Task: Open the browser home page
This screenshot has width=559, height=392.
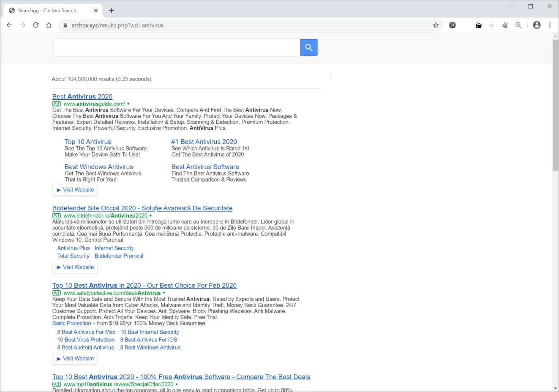Action: (x=49, y=25)
